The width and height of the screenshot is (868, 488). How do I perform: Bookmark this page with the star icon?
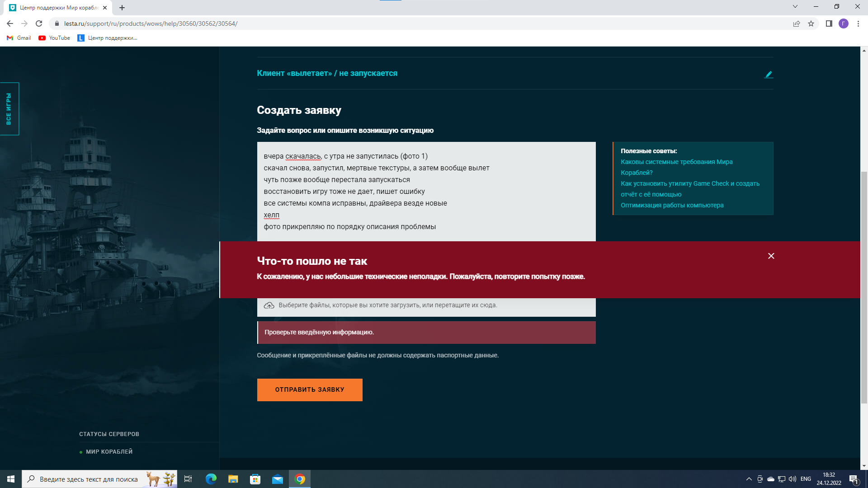(811, 23)
